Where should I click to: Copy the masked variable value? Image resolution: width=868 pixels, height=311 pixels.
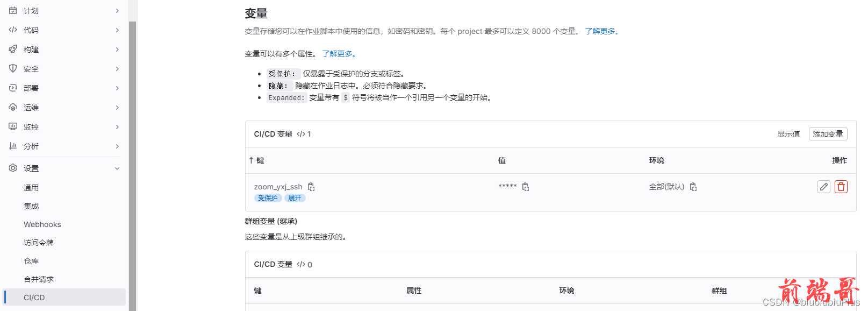pyautogui.click(x=526, y=187)
